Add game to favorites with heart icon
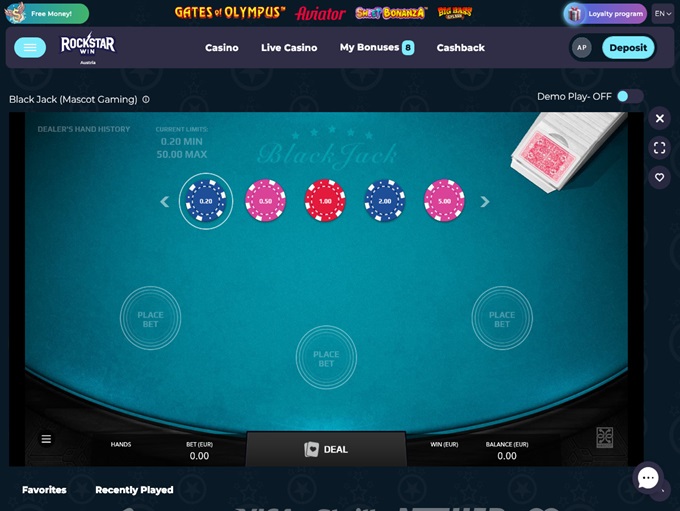Viewport: 680px width, 511px height. tap(659, 177)
